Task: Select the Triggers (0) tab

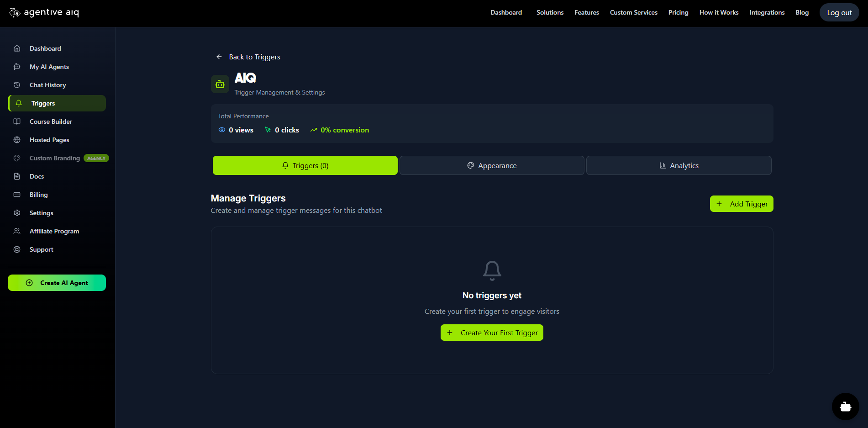Action: pos(305,165)
